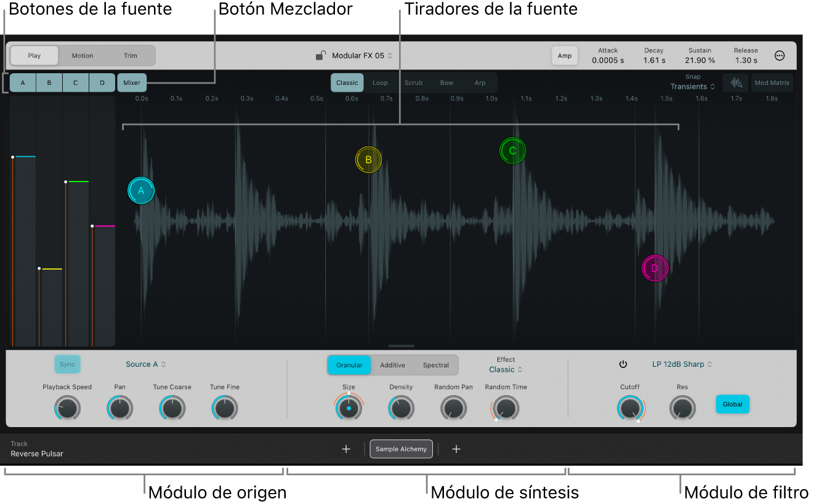Toggle the Global filter button
The width and height of the screenshot is (819, 504).
pos(733,404)
